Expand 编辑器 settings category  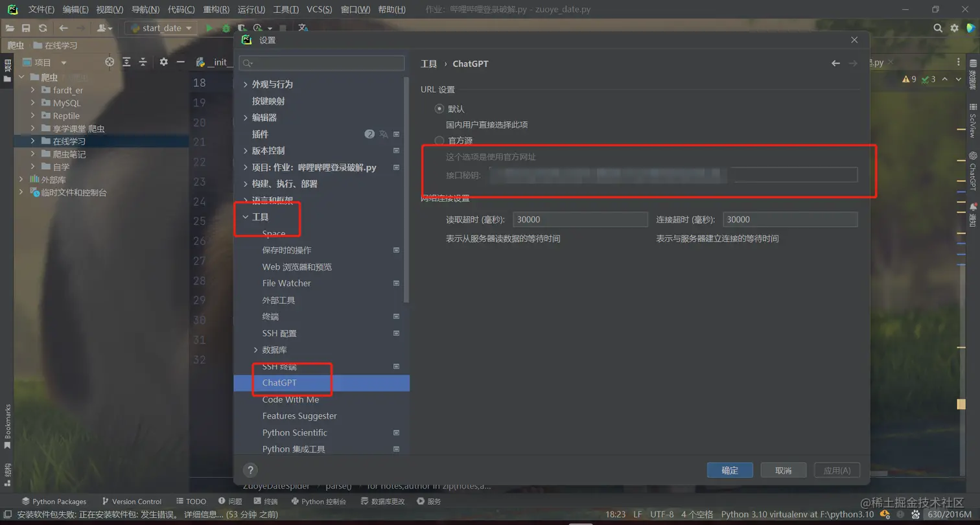245,117
